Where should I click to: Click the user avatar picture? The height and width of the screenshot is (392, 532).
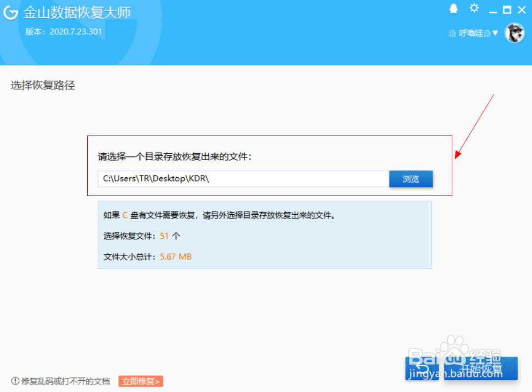[x=515, y=33]
